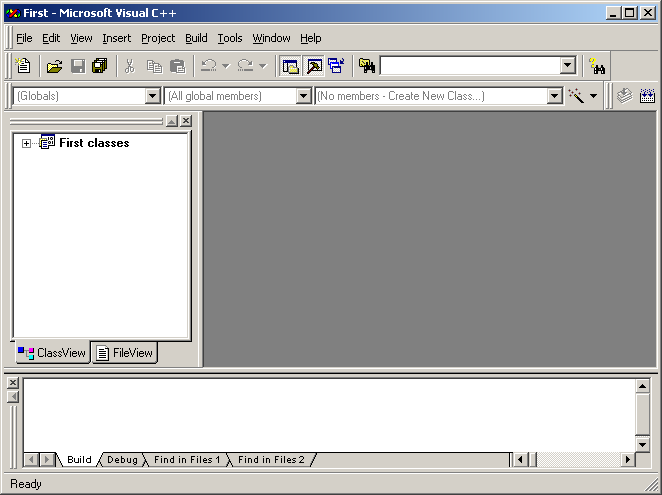Click the output pane hide arrow below X
The image size is (662, 495).
click(x=13, y=397)
